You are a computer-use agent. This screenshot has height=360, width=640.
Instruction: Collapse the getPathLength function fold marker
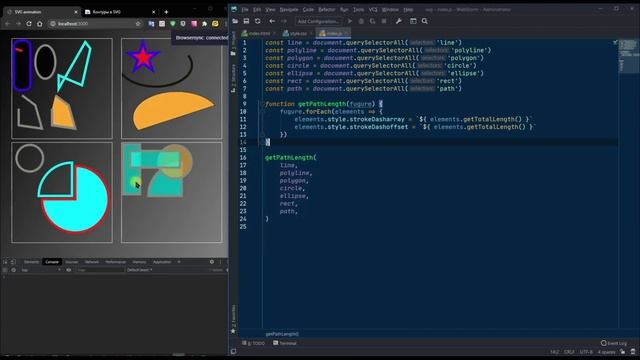pos(263,104)
